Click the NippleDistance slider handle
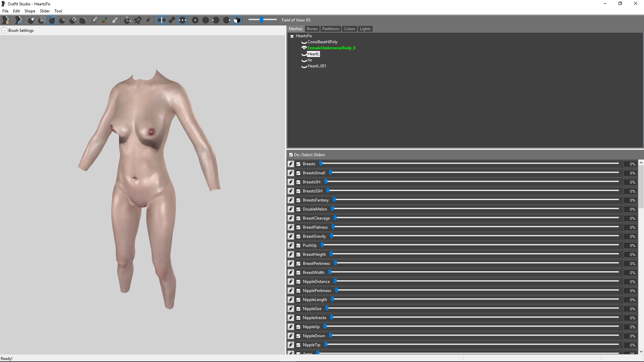Screen dimensions: 644x362 pos(335,281)
